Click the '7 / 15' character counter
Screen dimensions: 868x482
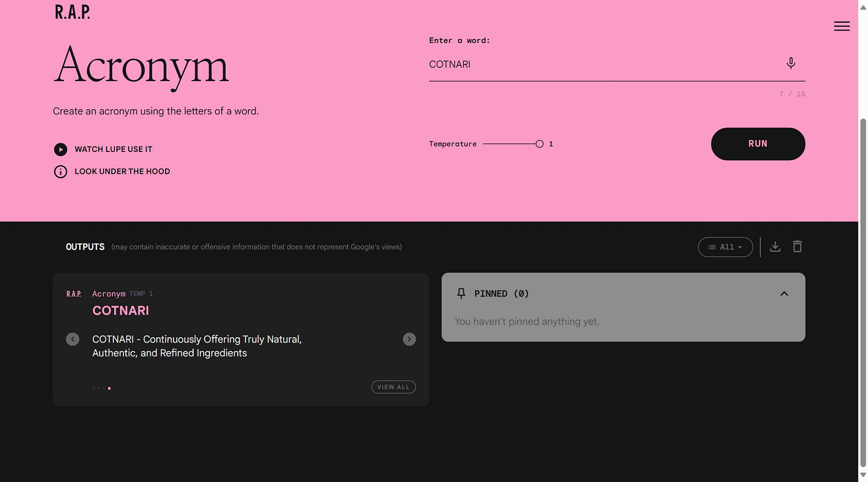pyautogui.click(x=792, y=94)
